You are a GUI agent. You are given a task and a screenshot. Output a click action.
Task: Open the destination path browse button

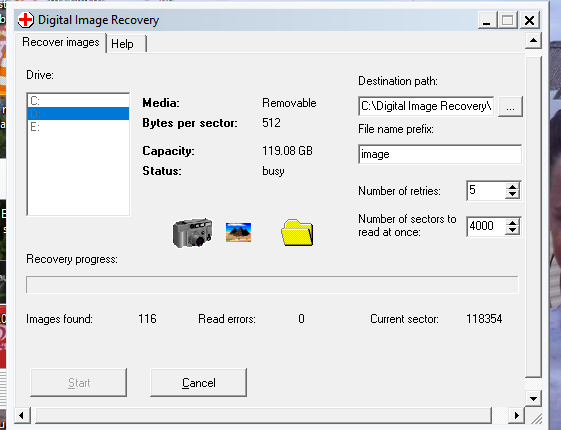[x=511, y=106]
